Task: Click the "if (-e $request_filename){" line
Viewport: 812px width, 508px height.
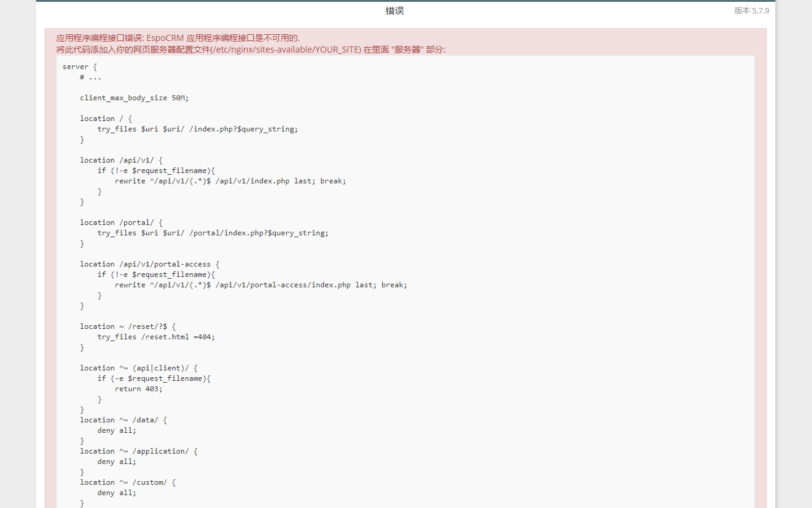Action: 153,378
